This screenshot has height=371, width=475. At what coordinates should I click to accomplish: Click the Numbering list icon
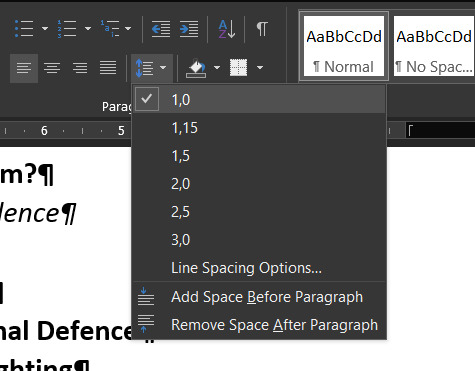pyautogui.click(x=67, y=29)
